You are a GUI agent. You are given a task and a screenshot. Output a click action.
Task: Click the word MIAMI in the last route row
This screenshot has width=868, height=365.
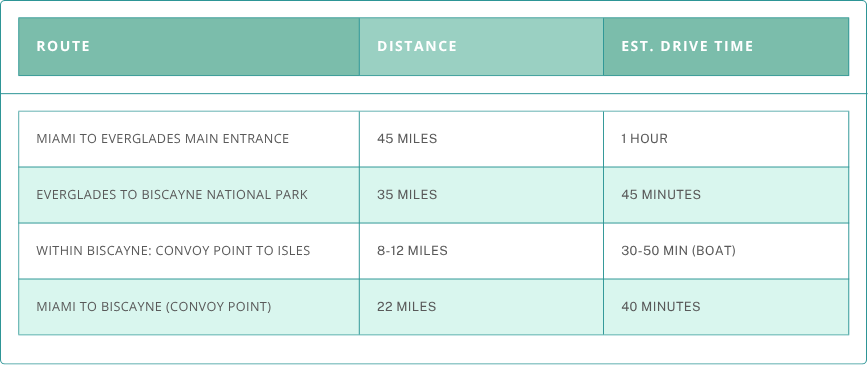click(53, 307)
